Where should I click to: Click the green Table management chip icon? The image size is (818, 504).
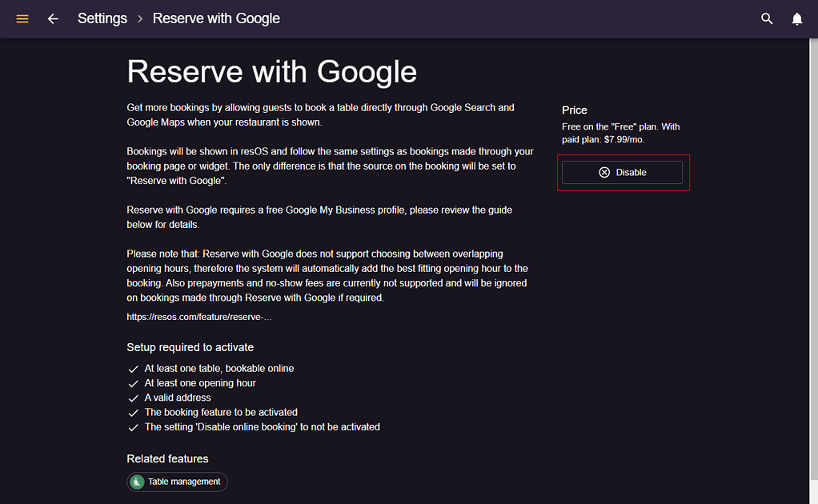(137, 482)
